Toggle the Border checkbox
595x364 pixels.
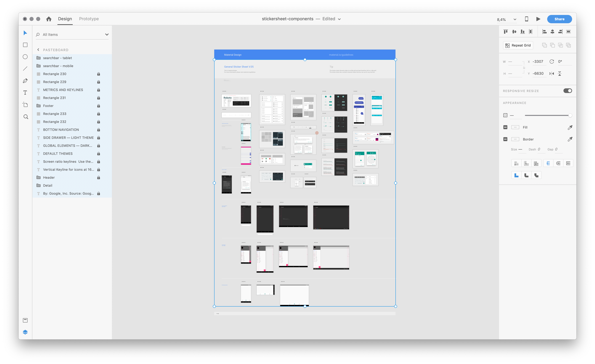(x=505, y=139)
